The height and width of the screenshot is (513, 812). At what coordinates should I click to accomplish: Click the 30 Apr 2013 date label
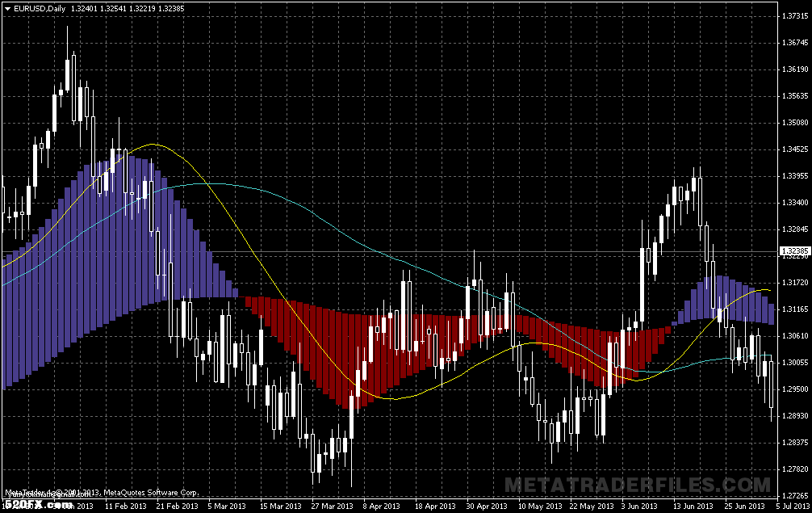click(x=487, y=506)
